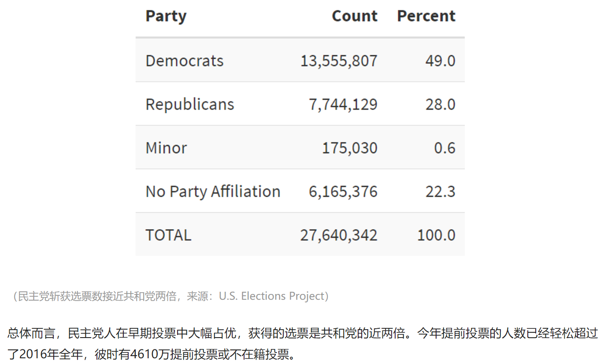Select the Republicans row label
This screenshot has width=611, height=364.
click(190, 104)
